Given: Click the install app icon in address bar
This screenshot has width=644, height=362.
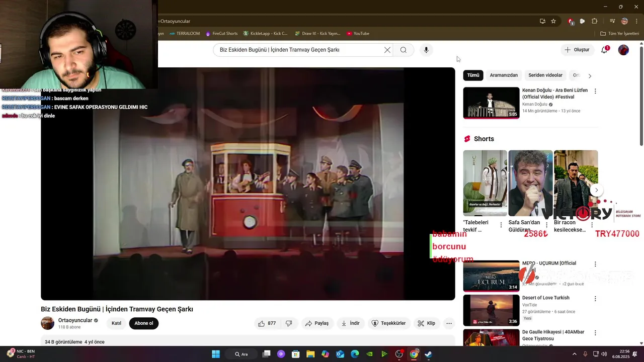Looking at the screenshot, I should 542,21.
